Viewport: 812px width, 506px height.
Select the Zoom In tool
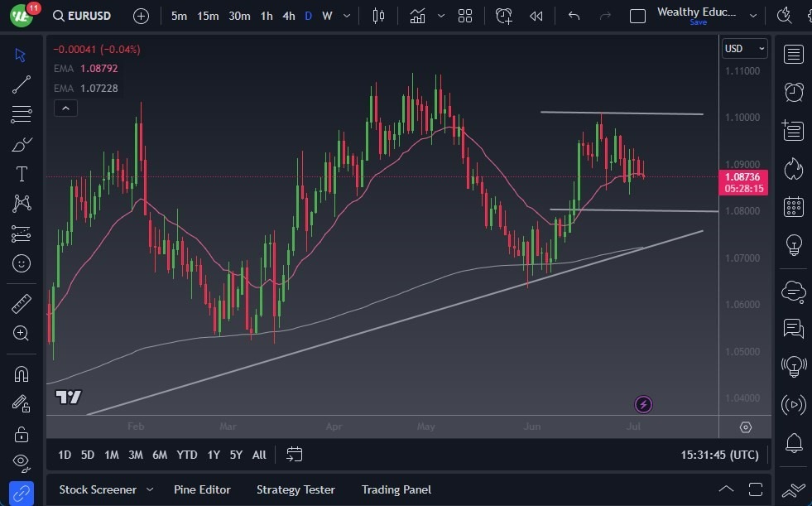22,333
